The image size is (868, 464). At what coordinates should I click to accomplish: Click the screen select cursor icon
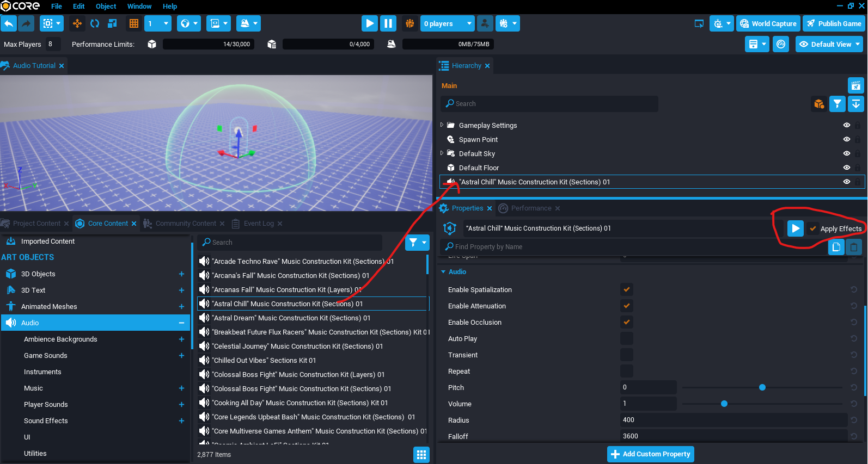(699, 23)
